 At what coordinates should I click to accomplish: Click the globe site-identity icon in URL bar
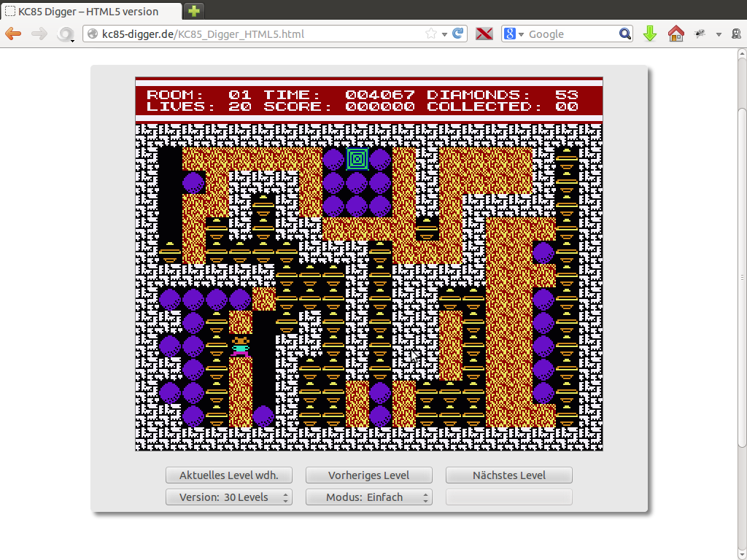(x=93, y=34)
